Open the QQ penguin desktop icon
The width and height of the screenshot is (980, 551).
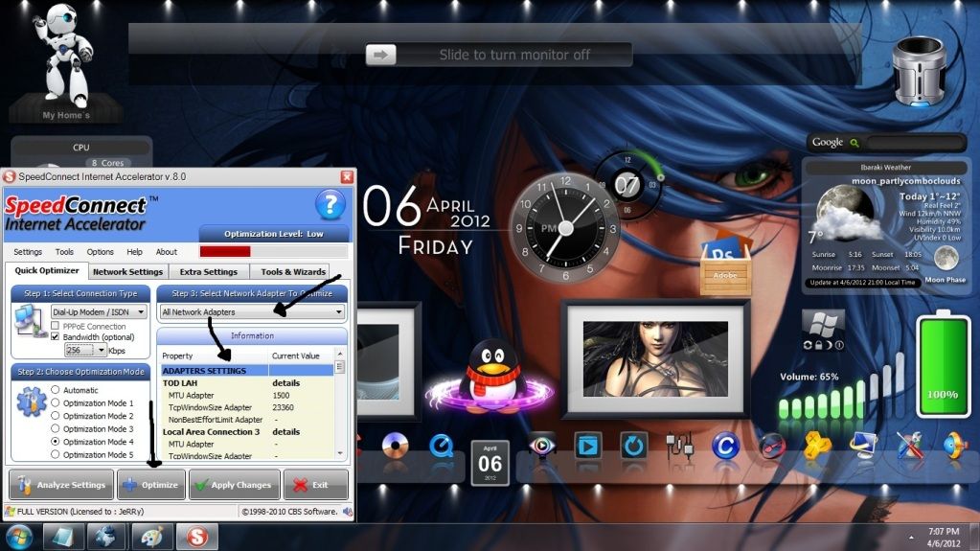click(x=493, y=378)
